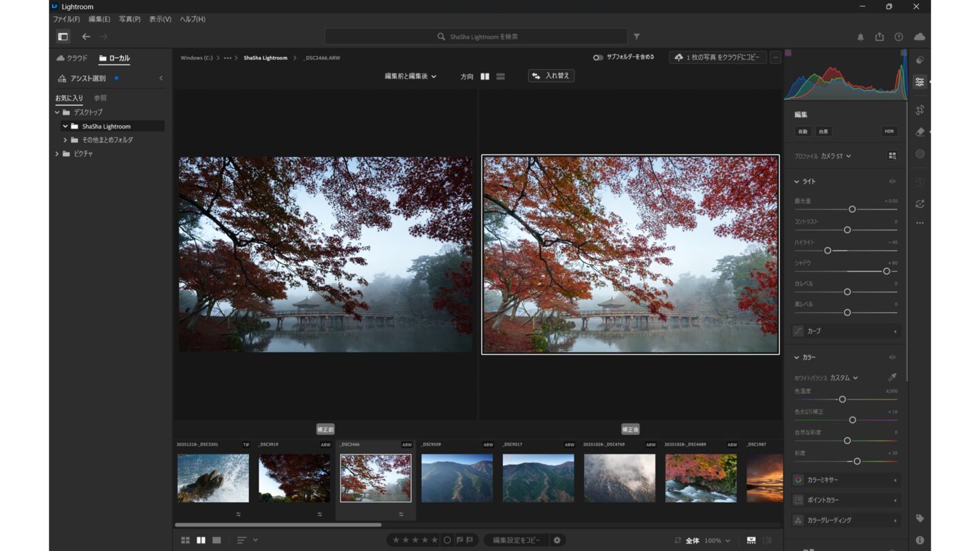Toggle visibility of カラー panel edits
This screenshot has height=551, width=980.
892,357
